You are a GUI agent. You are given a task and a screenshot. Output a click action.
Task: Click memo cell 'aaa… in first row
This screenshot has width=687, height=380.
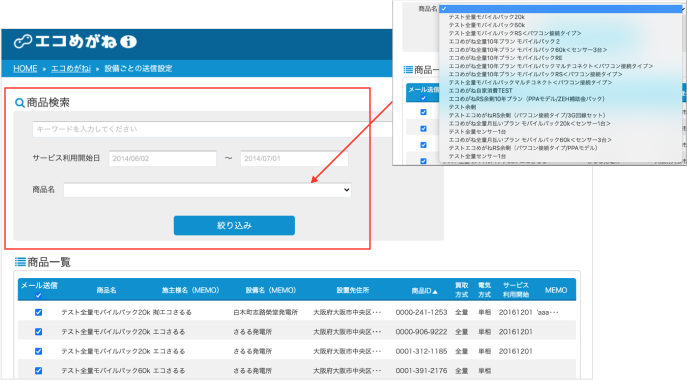(547, 313)
